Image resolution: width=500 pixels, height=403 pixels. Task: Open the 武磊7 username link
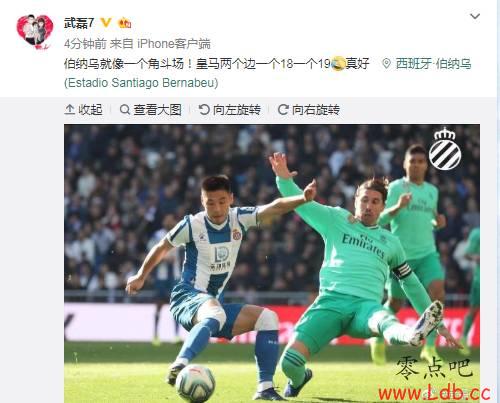[x=79, y=23]
